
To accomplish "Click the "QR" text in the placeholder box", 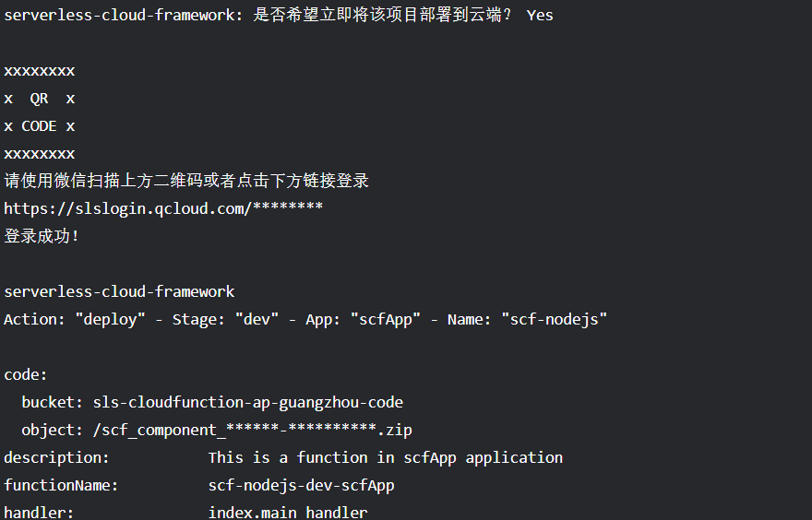I will [39, 98].
